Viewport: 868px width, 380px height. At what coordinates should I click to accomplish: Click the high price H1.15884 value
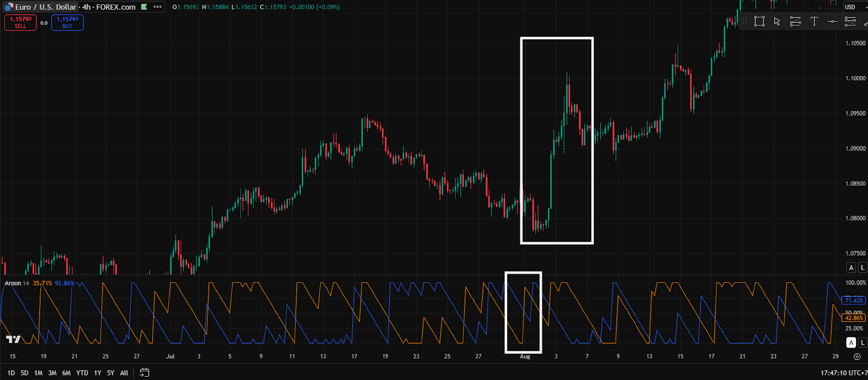click(x=215, y=7)
